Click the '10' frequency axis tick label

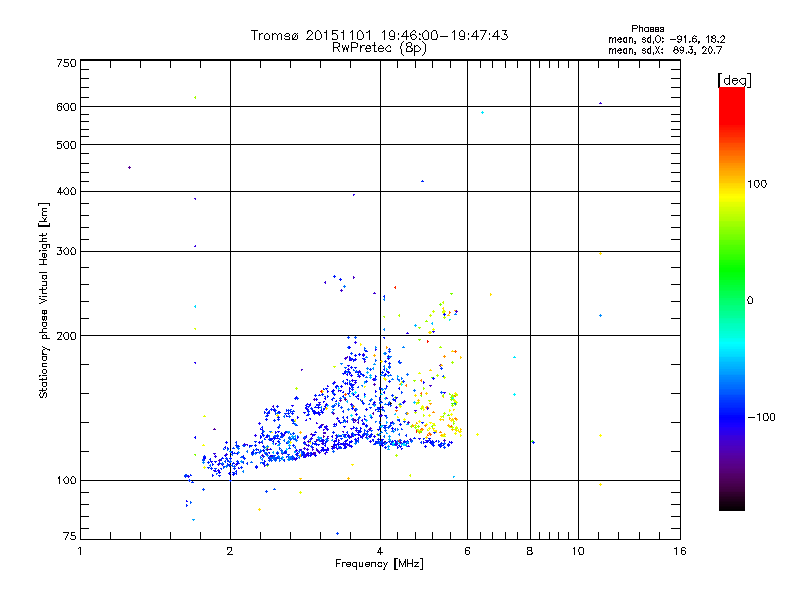[578, 551]
